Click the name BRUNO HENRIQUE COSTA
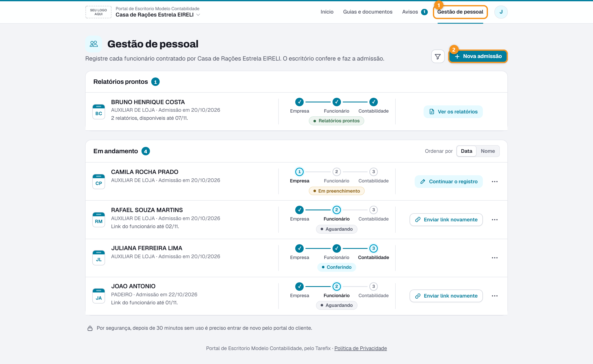The height and width of the screenshot is (364, 593). [148, 102]
